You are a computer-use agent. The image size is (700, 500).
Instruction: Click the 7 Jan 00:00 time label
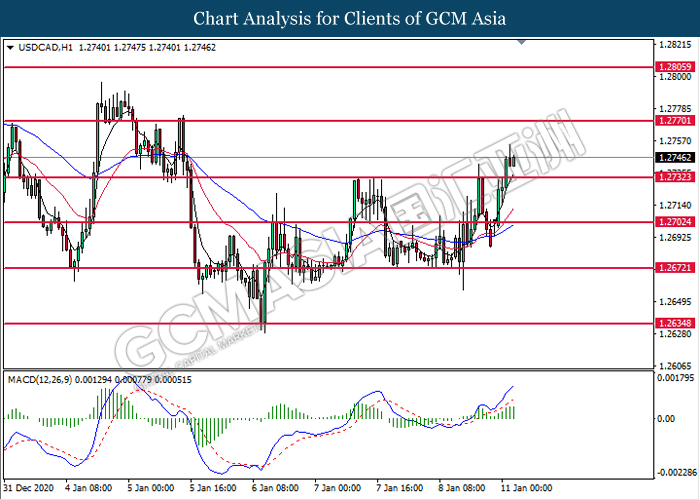pos(338,488)
